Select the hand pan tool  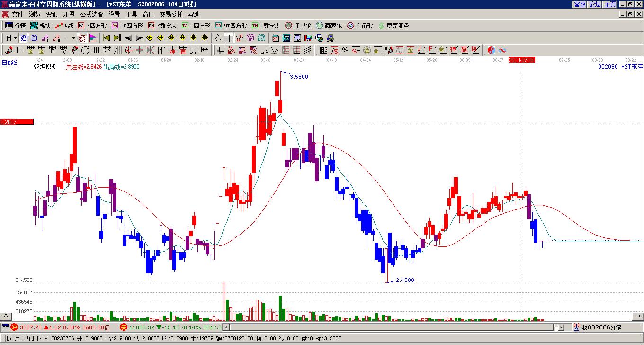tap(218, 38)
